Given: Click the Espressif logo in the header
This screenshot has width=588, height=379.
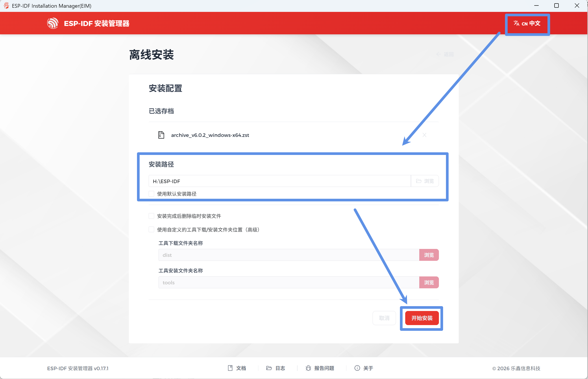Looking at the screenshot, I should [53, 23].
